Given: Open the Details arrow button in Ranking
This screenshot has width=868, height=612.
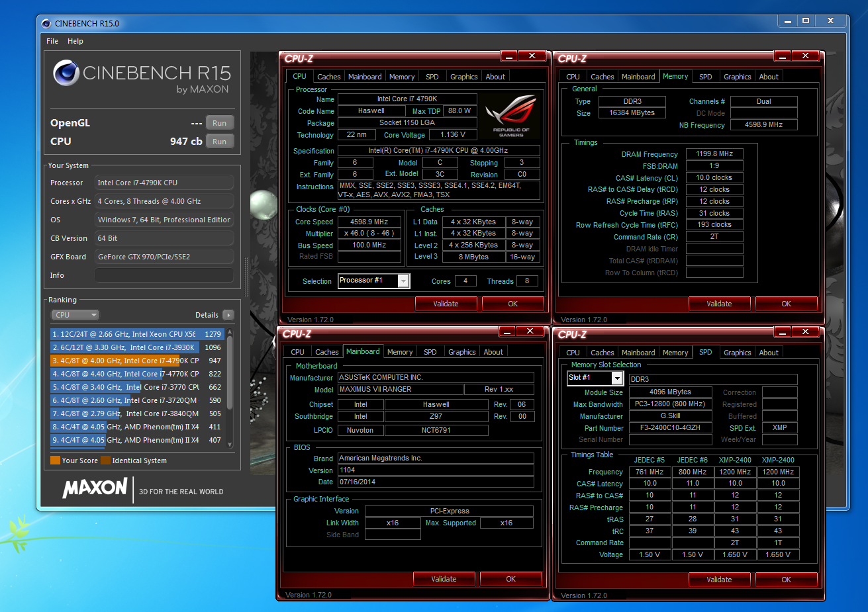Looking at the screenshot, I should tap(228, 315).
